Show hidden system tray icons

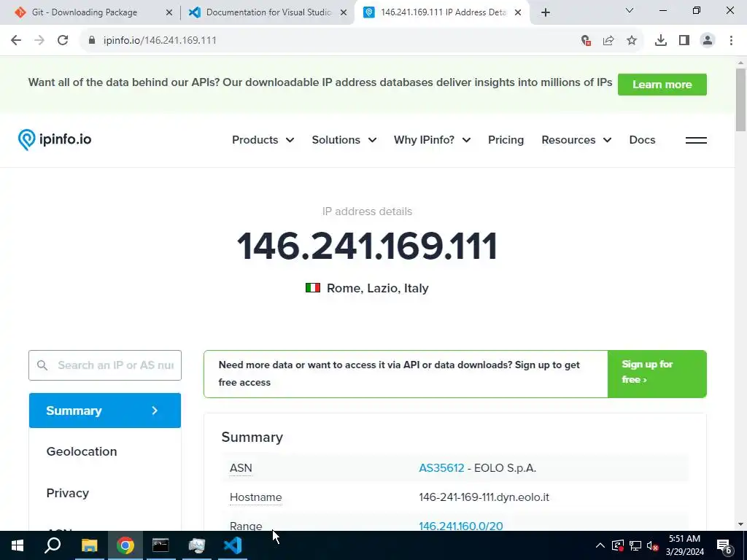click(x=600, y=545)
